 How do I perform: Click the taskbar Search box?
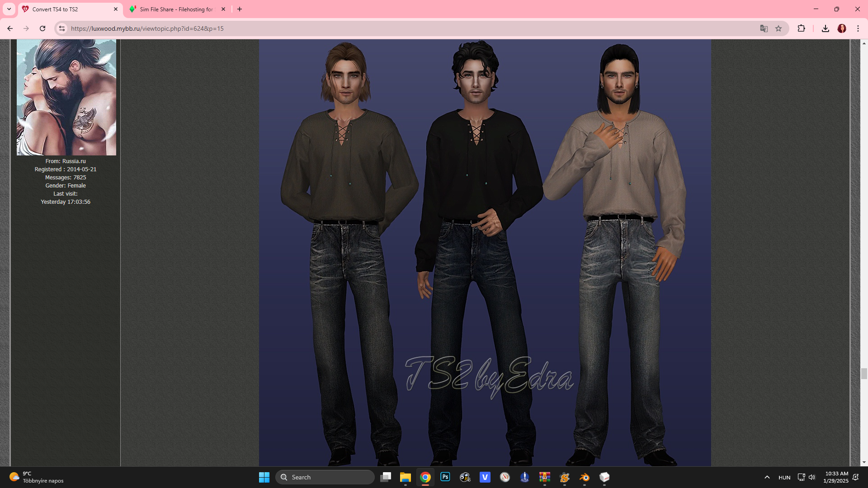[325, 477]
